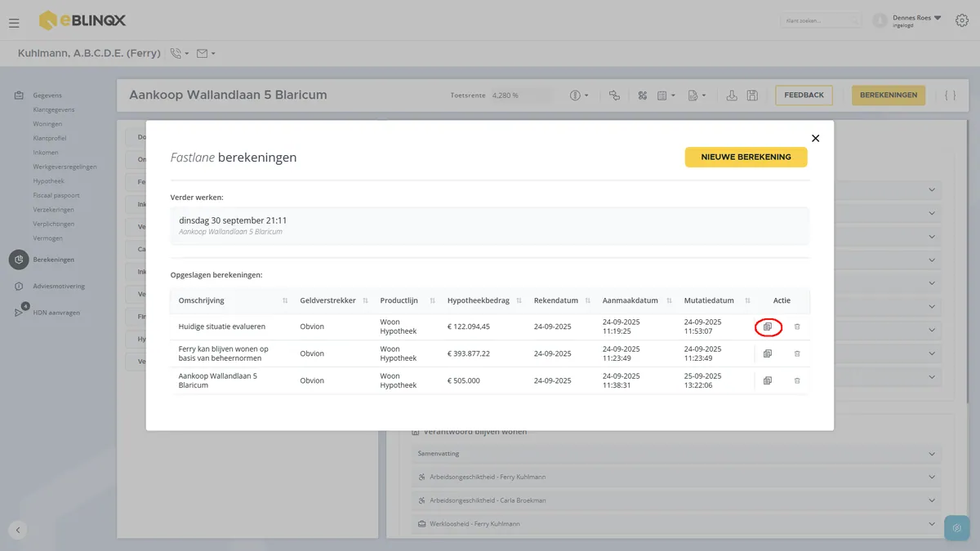Expand Arbeidsongeschiktheid - Ferry Kuhlmann section

point(676,477)
